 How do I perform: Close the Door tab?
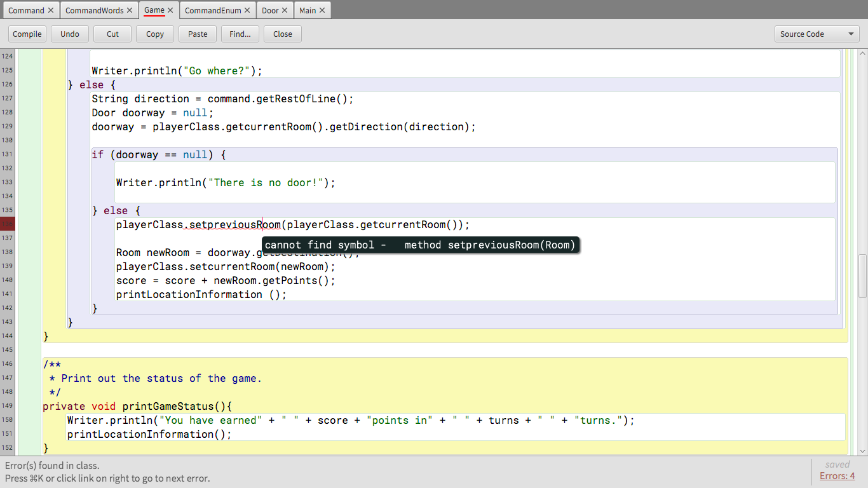click(x=285, y=10)
